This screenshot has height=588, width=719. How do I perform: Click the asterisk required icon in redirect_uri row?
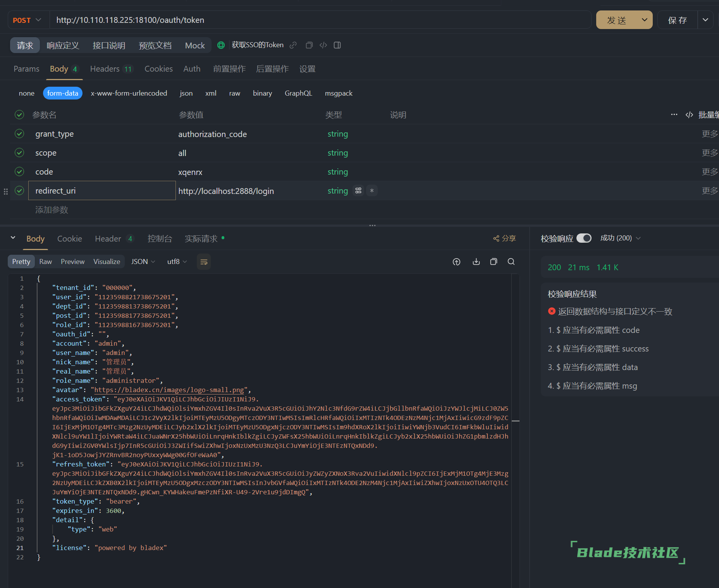tap(372, 190)
